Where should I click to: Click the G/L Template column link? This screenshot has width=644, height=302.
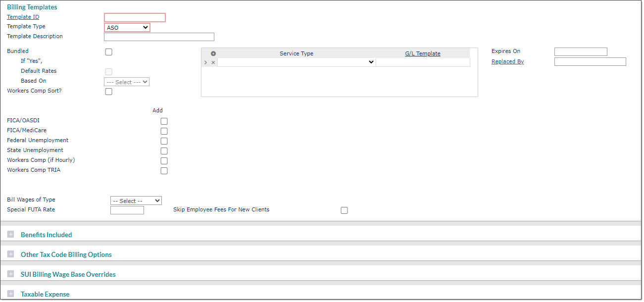[x=423, y=53]
